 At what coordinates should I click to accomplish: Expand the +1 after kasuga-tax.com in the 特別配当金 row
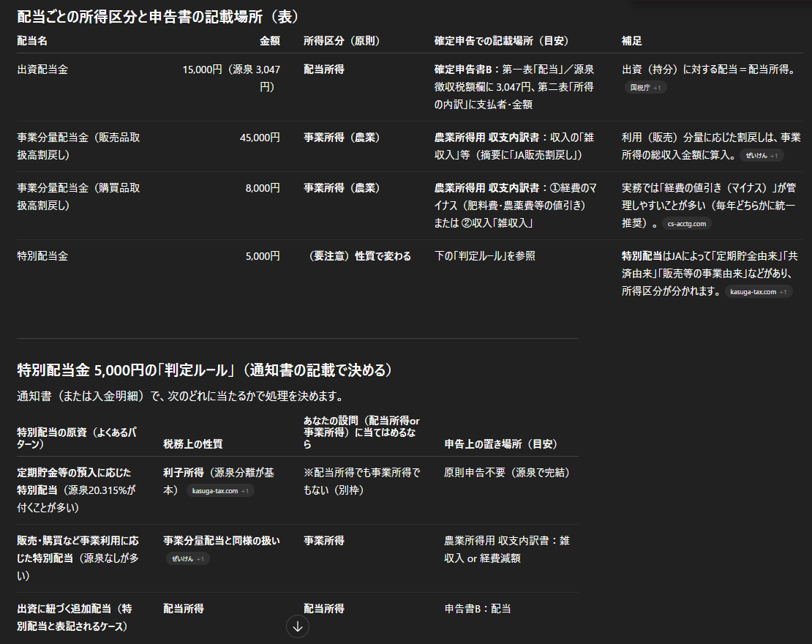coord(785,291)
